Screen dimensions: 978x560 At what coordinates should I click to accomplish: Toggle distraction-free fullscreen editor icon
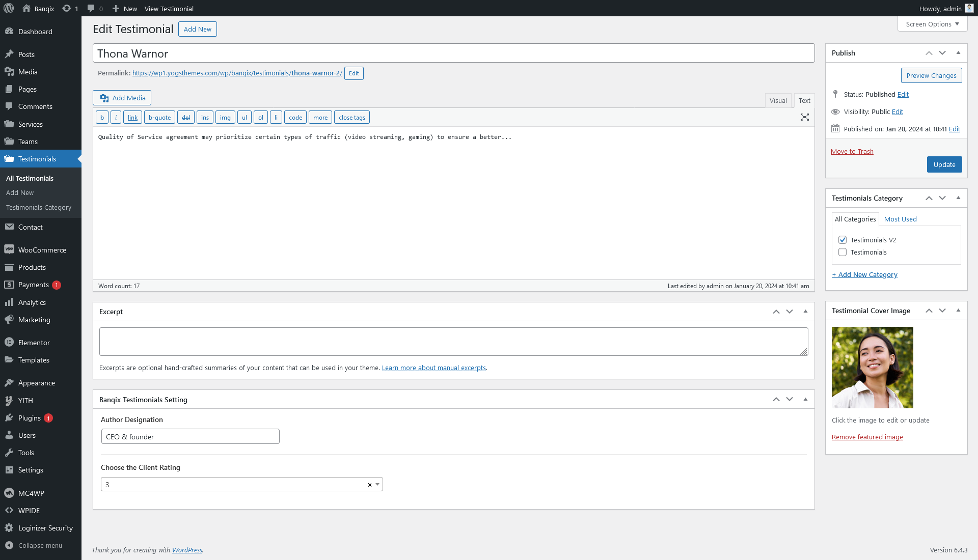click(x=805, y=117)
